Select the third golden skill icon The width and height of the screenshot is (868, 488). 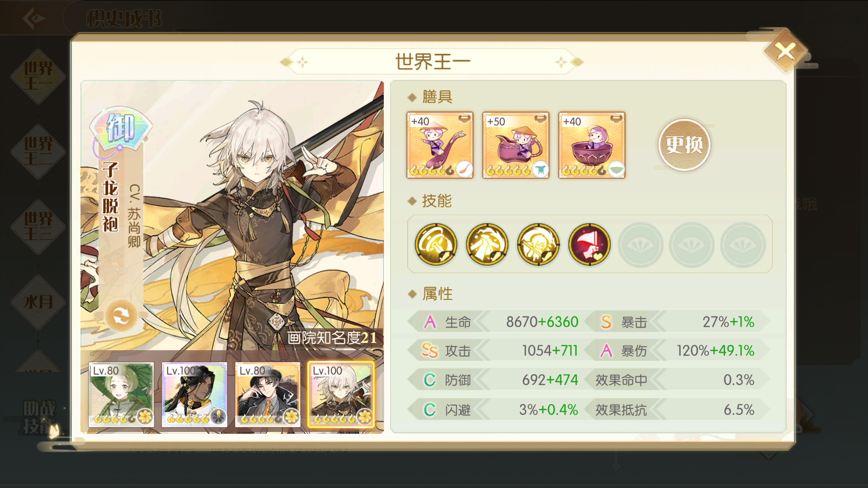pyautogui.click(x=538, y=244)
